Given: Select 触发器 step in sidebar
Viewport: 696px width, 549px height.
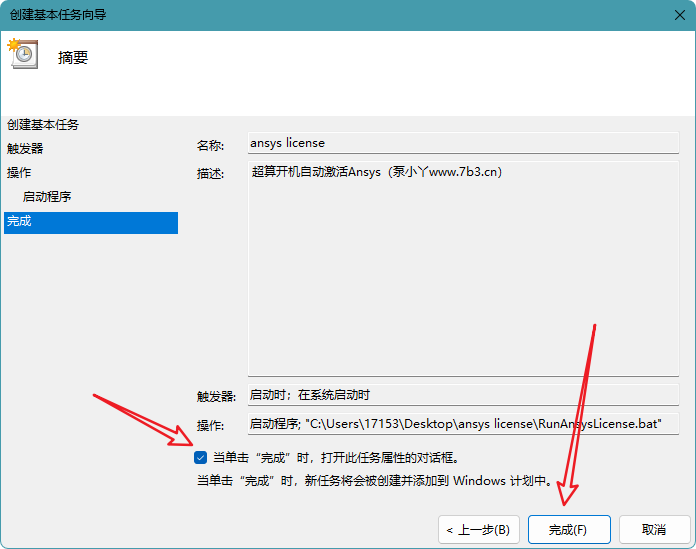Looking at the screenshot, I should pyautogui.click(x=25, y=148).
